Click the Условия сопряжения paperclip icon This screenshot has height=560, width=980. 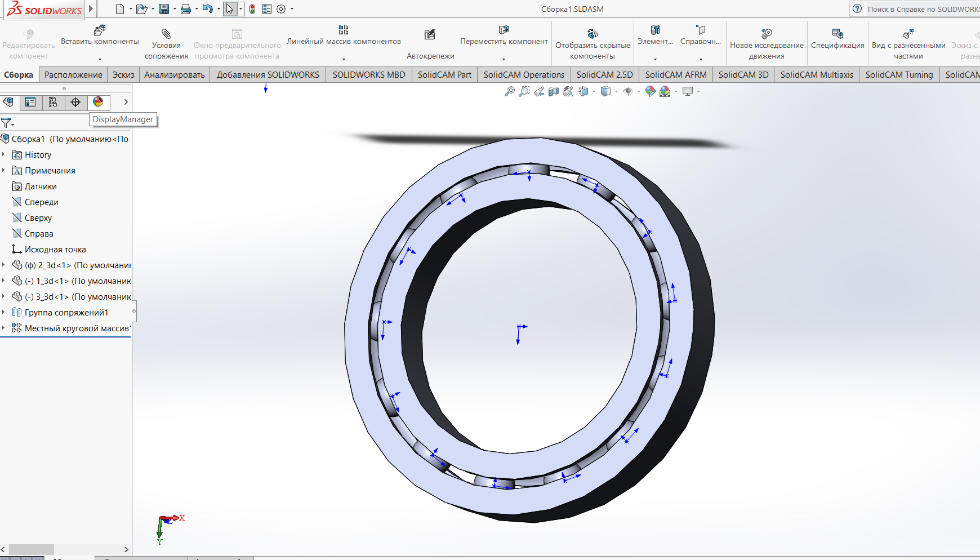click(x=166, y=34)
